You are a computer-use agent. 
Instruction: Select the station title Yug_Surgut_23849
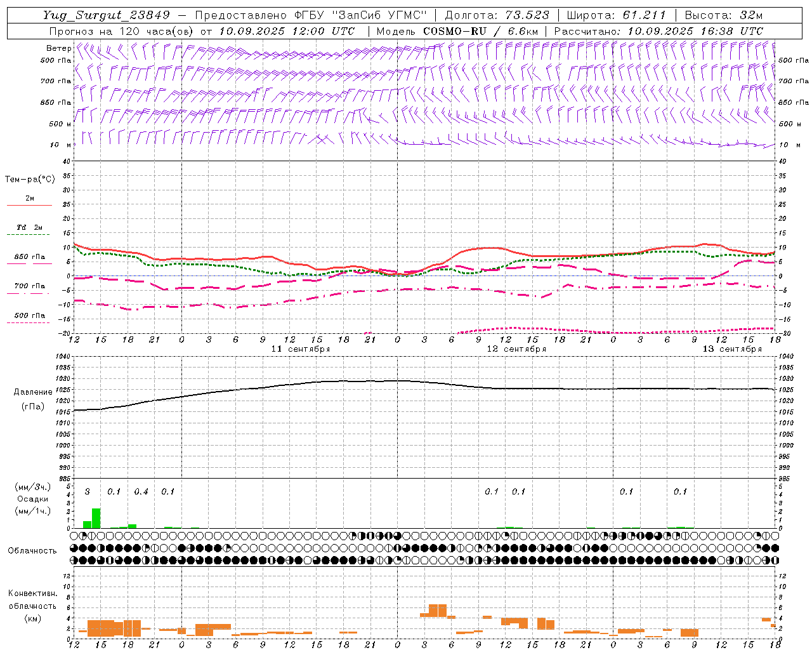tap(107, 15)
